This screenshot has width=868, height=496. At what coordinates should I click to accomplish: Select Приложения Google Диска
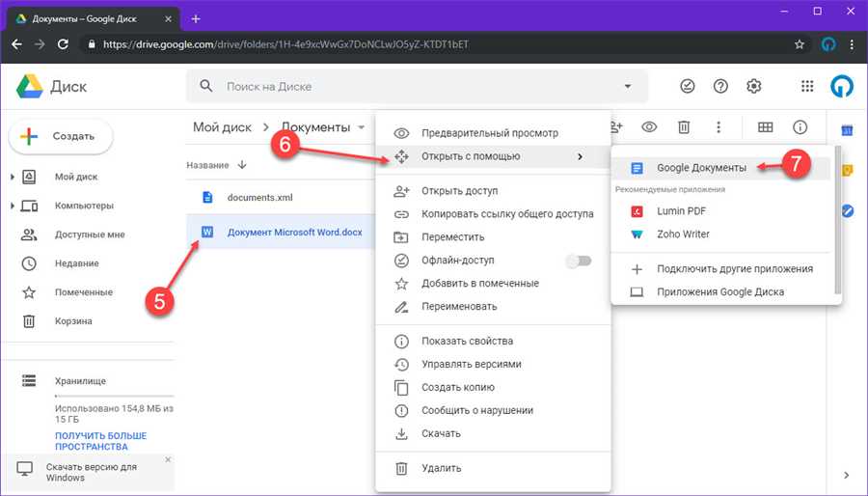[x=721, y=291]
